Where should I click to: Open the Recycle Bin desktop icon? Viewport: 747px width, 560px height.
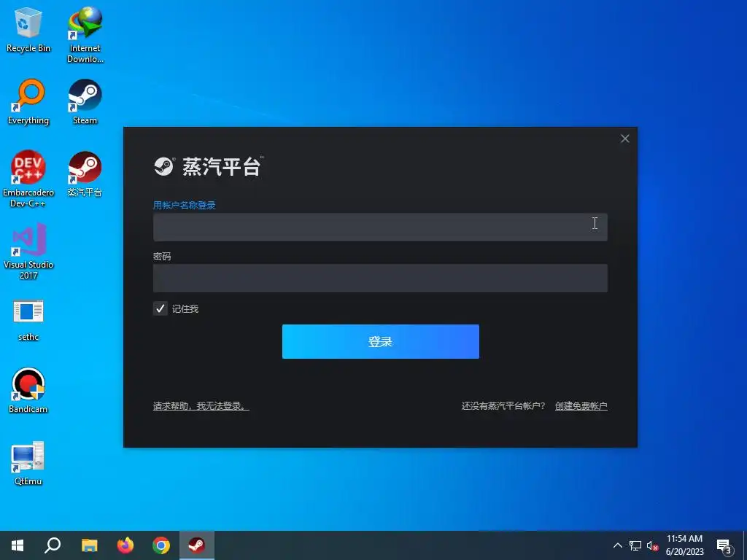pyautogui.click(x=28, y=29)
